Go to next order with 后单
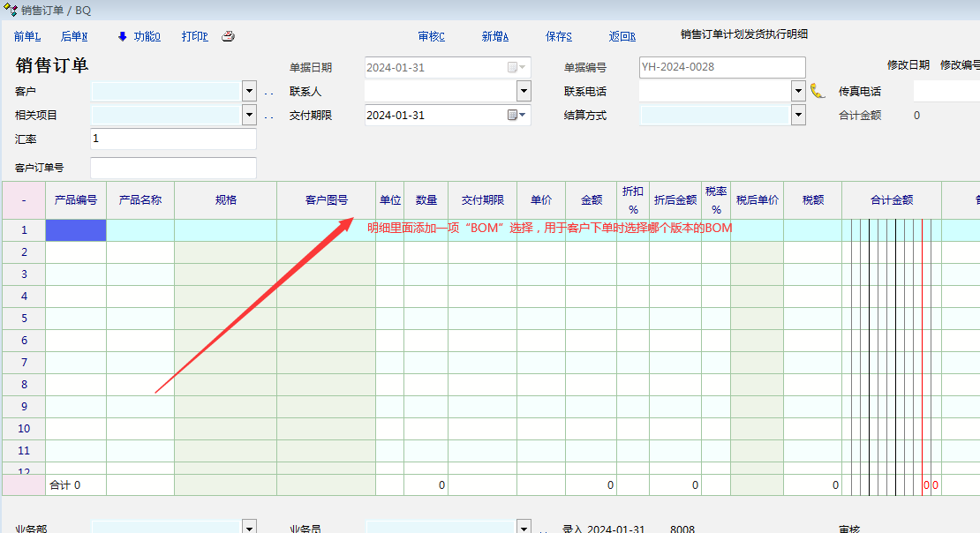Image resolution: width=980 pixels, height=533 pixels. pos(74,37)
